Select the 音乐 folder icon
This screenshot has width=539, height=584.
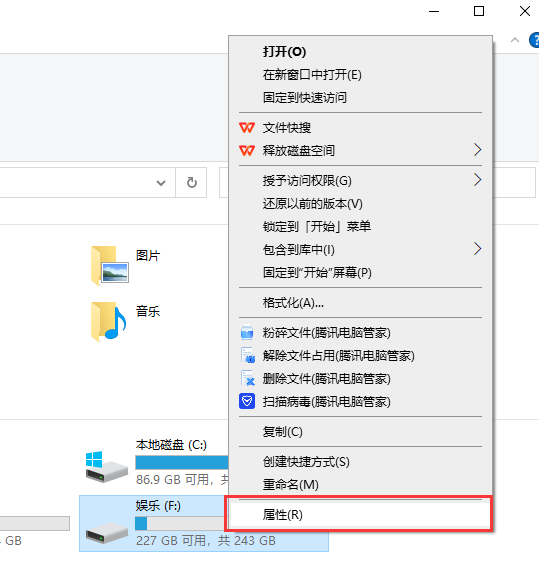[x=109, y=321]
